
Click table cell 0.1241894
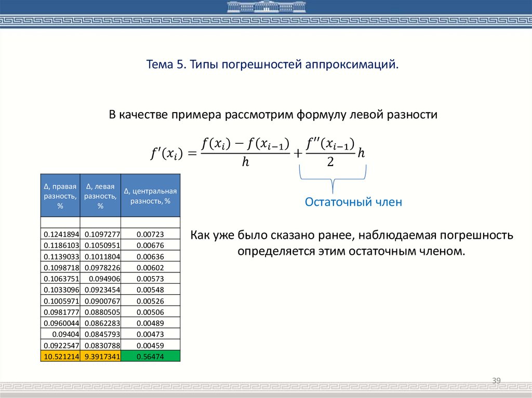[x=60, y=234]
